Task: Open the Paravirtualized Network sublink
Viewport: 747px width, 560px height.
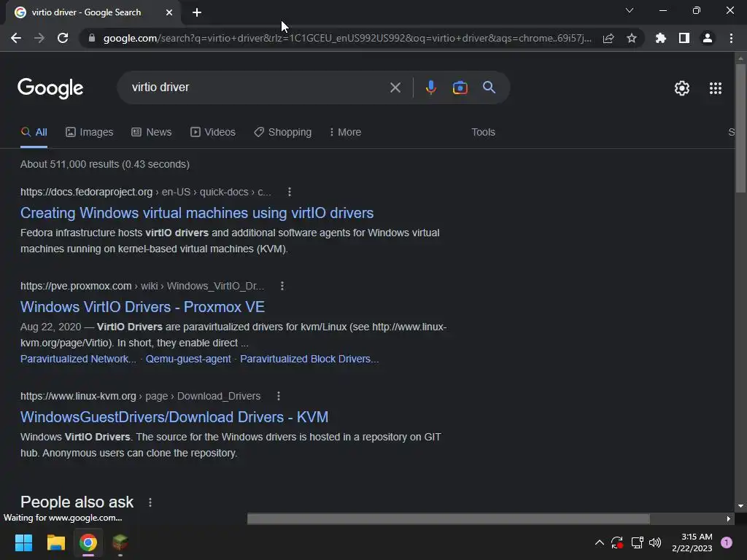Action: [x=78, y=359]
